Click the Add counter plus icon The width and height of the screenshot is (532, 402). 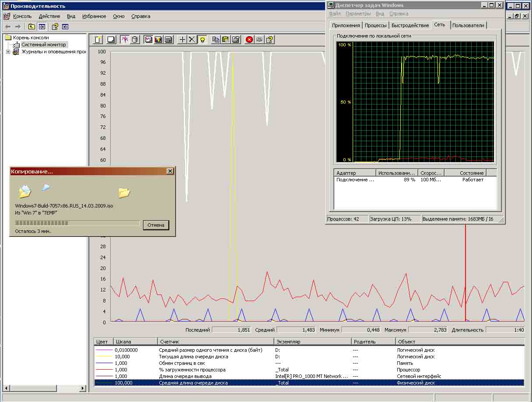point(182,40)
